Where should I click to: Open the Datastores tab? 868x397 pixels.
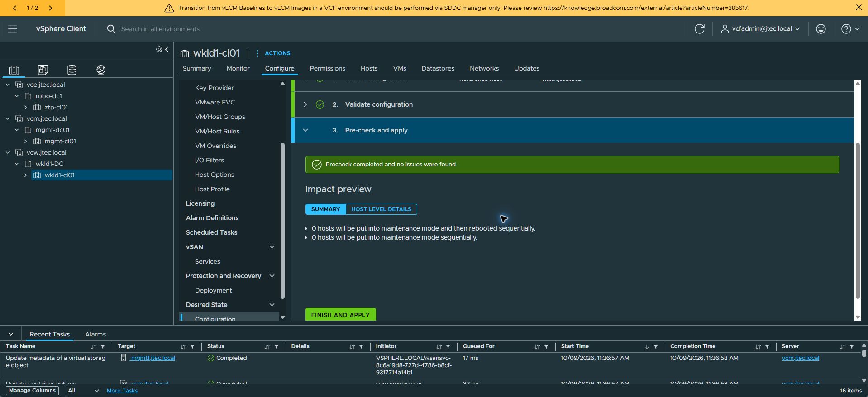coord(438,68)
